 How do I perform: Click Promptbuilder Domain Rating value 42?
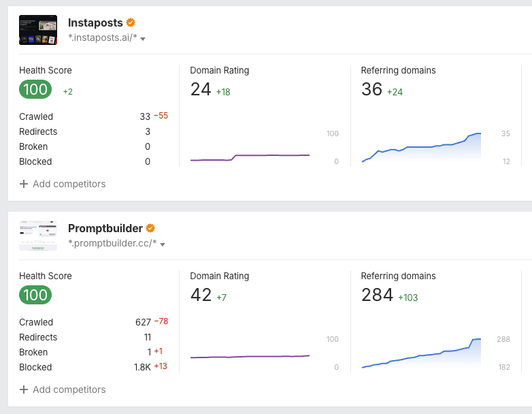coord(201,295)
